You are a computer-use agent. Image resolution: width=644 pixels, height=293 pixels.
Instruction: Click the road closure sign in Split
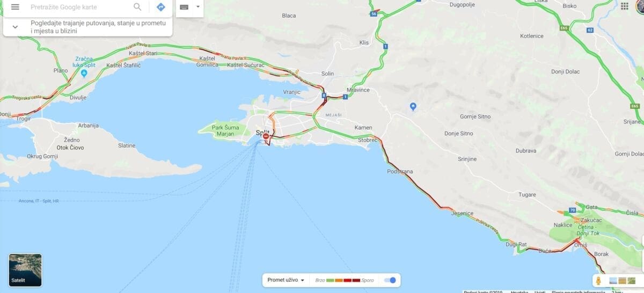pyautogui.click(x=266, y=137)
